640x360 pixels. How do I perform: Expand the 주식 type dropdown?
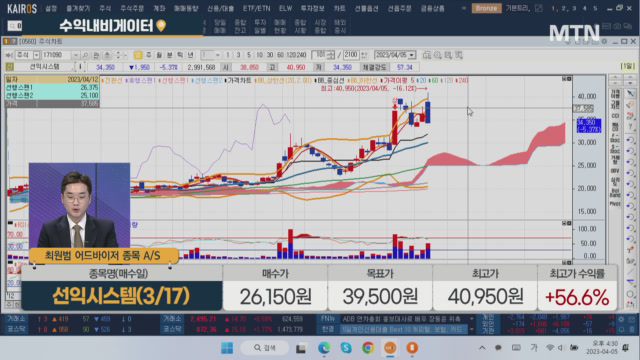[x=36, y=55]
